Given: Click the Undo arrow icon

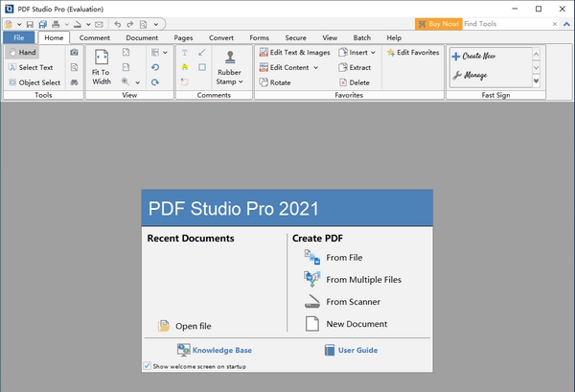Looking at the screenshot, I should tap(117, 24).
